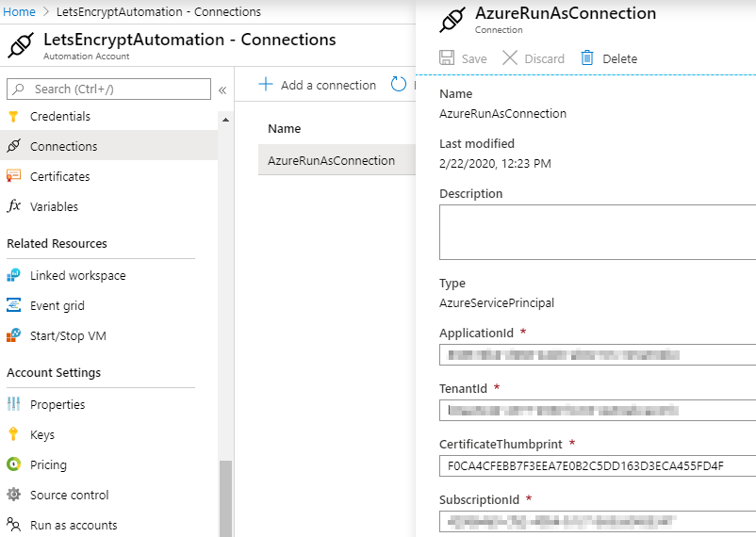This screenshot has width=756, height=537.
Task: Open Start/Stop VM item
Action: point(68,335)
